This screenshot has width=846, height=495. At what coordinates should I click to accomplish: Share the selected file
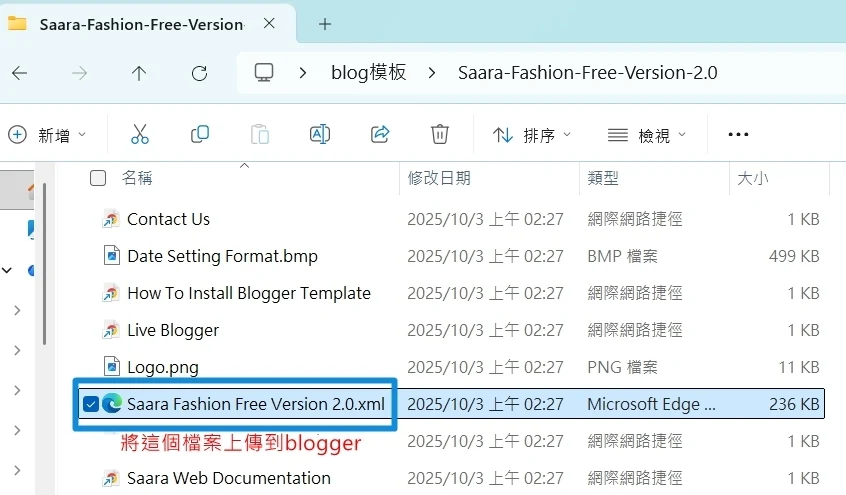380,134
